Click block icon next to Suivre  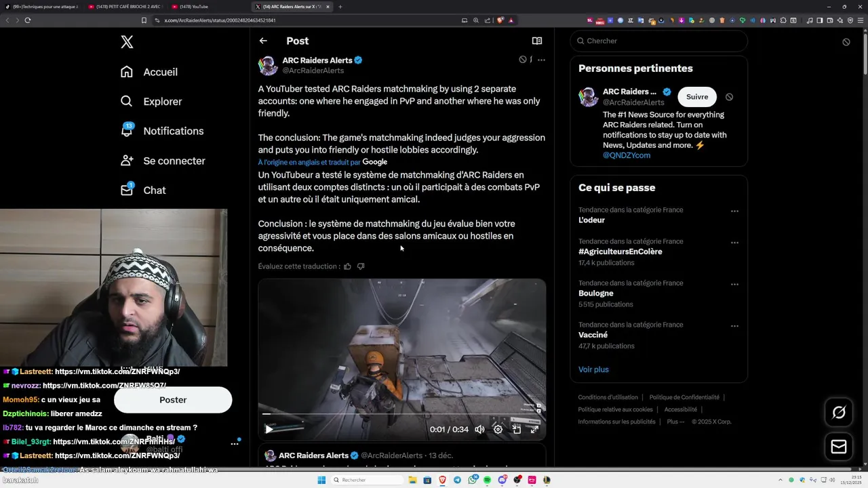click(729, 97)
